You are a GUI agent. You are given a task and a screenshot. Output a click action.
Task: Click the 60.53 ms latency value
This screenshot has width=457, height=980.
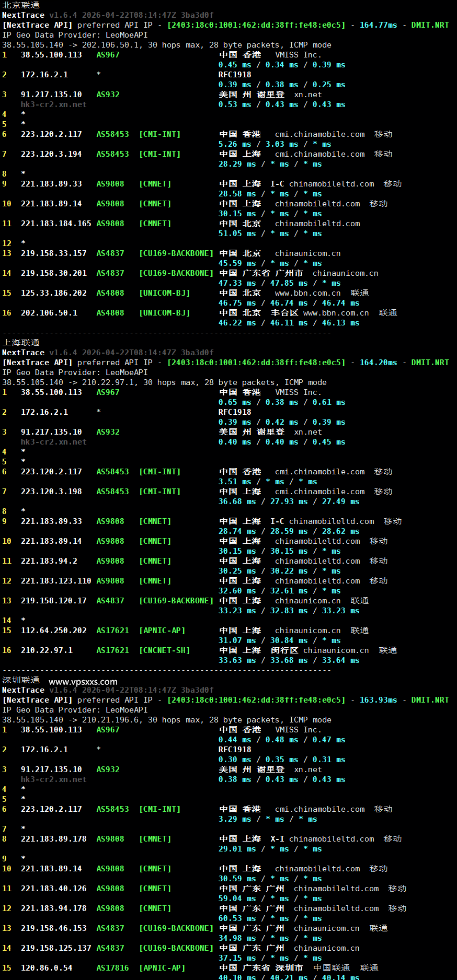pos(237,918)
